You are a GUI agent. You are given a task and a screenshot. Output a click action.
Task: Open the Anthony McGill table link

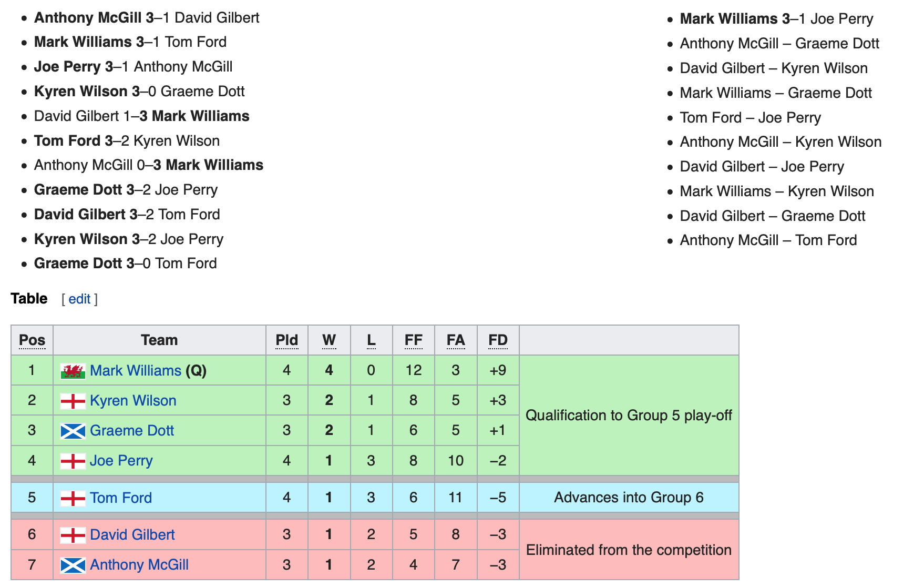[139, 564]
